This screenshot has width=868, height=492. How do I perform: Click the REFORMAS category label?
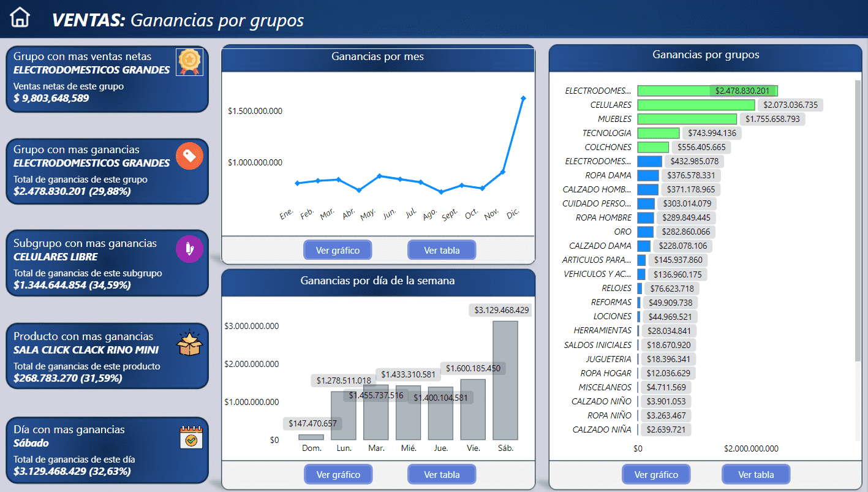(611, 302)
